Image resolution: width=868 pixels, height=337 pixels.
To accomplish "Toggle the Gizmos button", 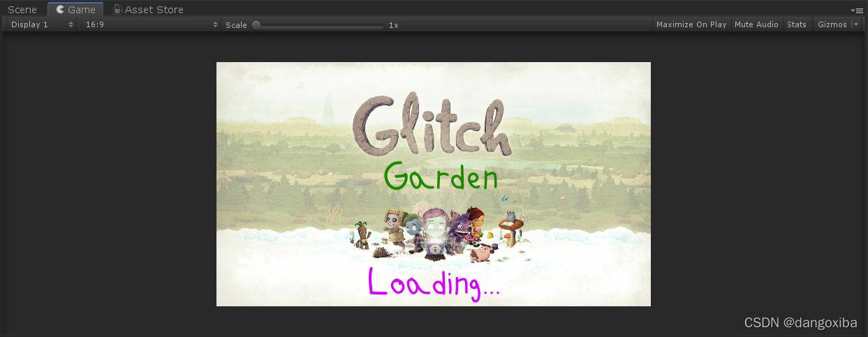I will 832,24.
